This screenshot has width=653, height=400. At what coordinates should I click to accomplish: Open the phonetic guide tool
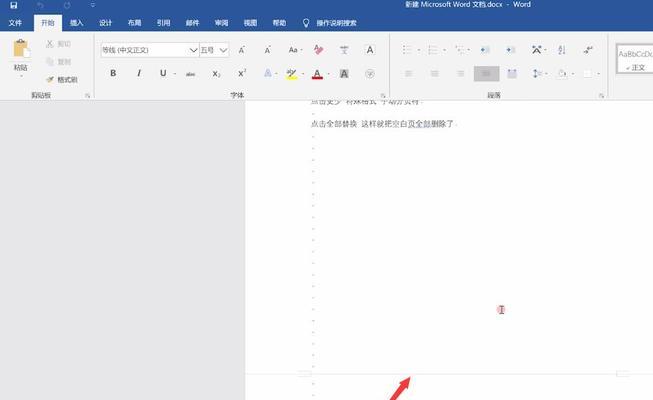(x=344, y=50)
